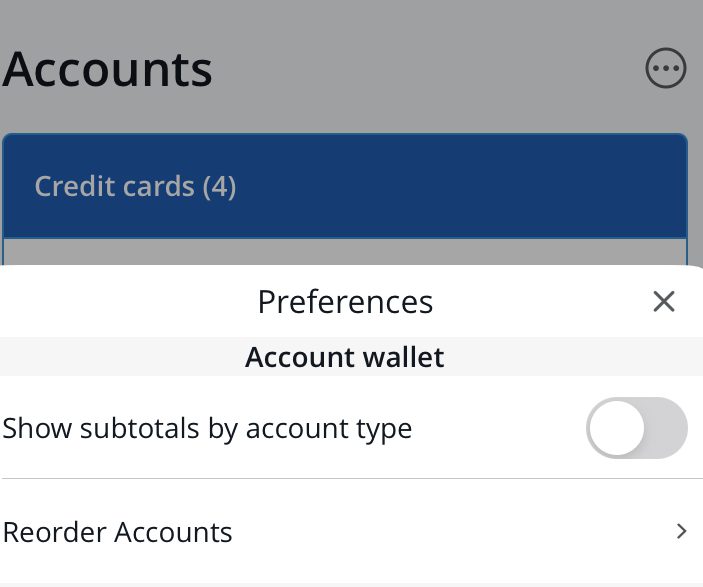Click the white knob of the subtotals switch

616,428
